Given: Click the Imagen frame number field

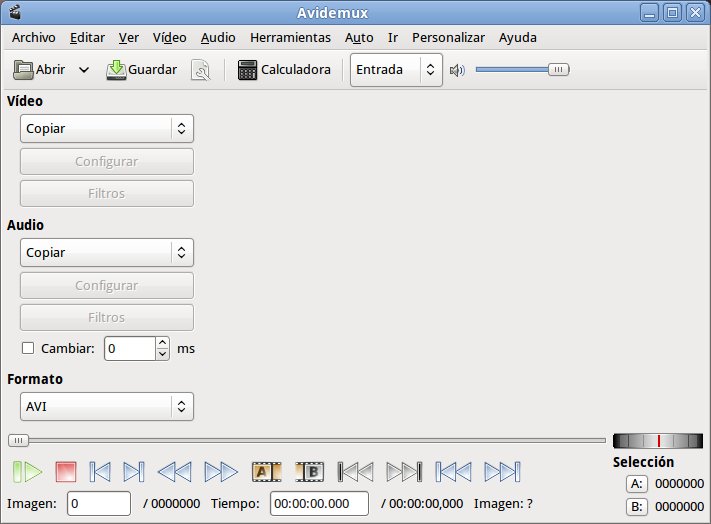Looking at the screenshot, I should click(x=99, y=504).
